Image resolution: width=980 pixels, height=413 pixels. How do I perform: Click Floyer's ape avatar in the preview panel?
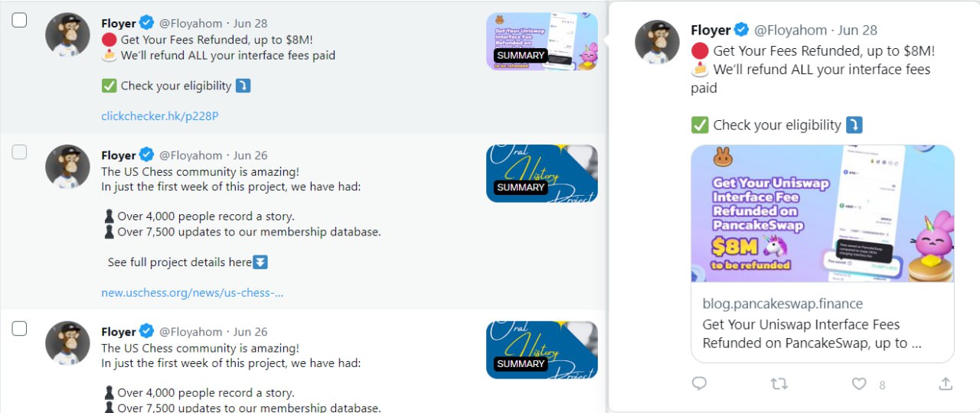(658, 42)
